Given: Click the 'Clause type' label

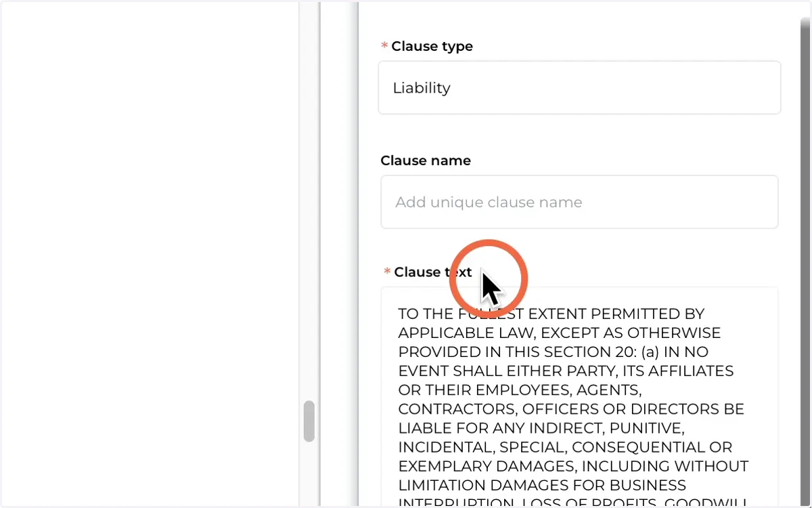Looking at the screenshot, I should click(432, 46).
